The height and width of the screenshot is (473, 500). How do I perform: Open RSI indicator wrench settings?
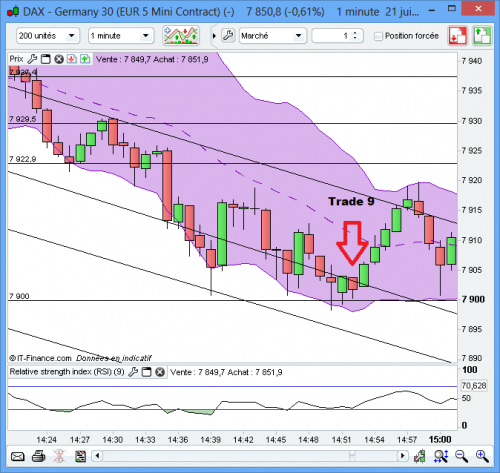[x=133, y=372]
